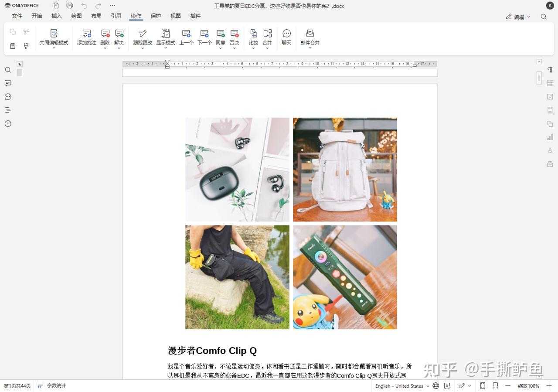
Task: Open the chat panel in the left sidebar
Action: [8, 97]
